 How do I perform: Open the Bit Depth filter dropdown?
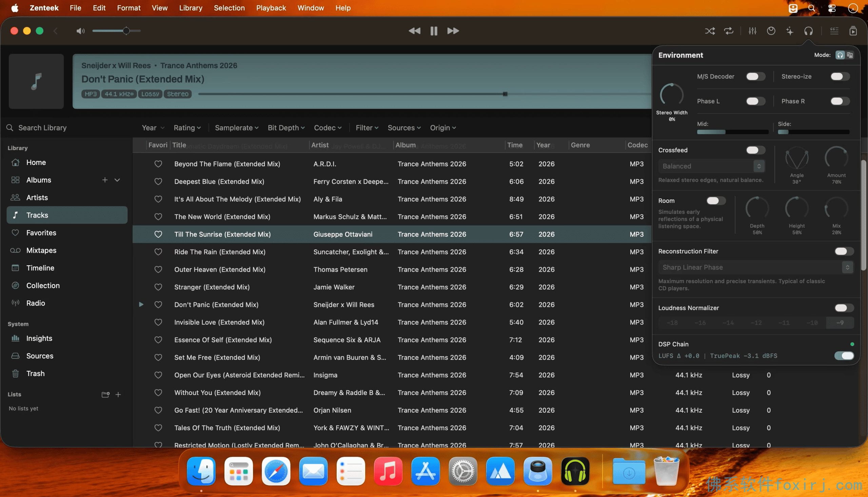click(286, 128)
